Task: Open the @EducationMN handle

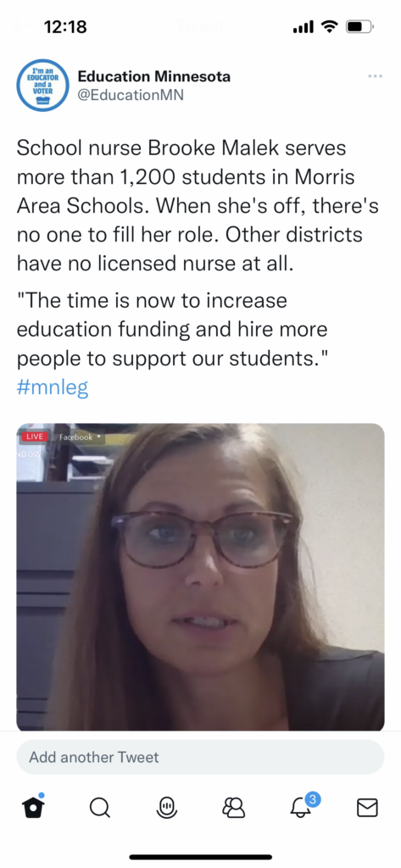Action: pos(131,95)
